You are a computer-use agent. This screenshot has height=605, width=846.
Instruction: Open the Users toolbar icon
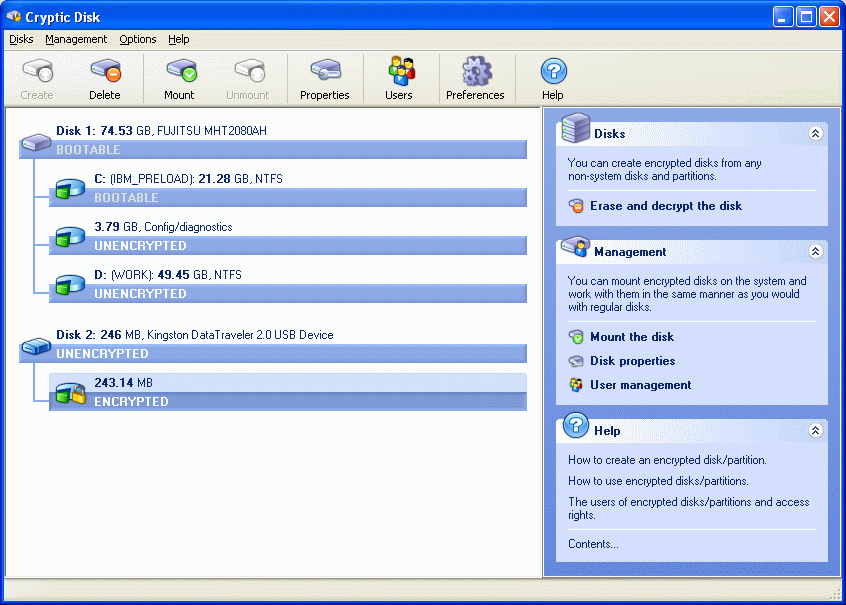(399, 72)
